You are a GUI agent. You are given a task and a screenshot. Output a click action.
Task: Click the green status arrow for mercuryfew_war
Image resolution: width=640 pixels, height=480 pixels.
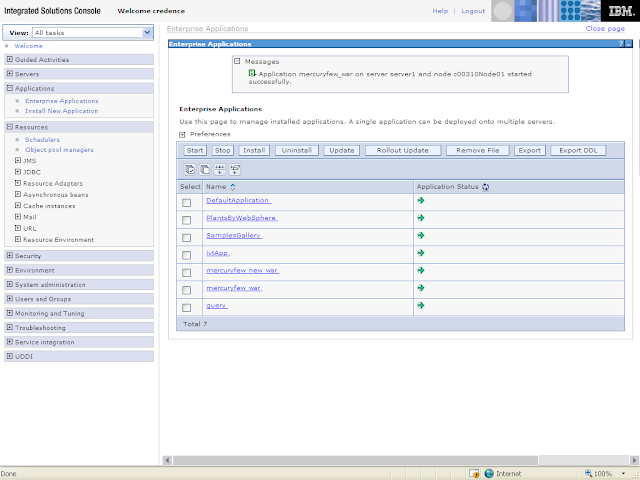[421, 288]
